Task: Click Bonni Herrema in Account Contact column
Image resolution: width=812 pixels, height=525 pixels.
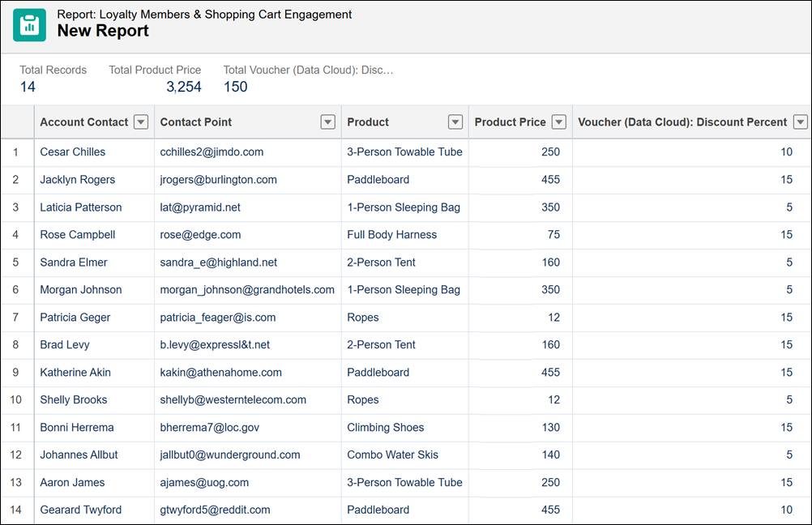Action: pyautogui.click(x=77, y=427)
